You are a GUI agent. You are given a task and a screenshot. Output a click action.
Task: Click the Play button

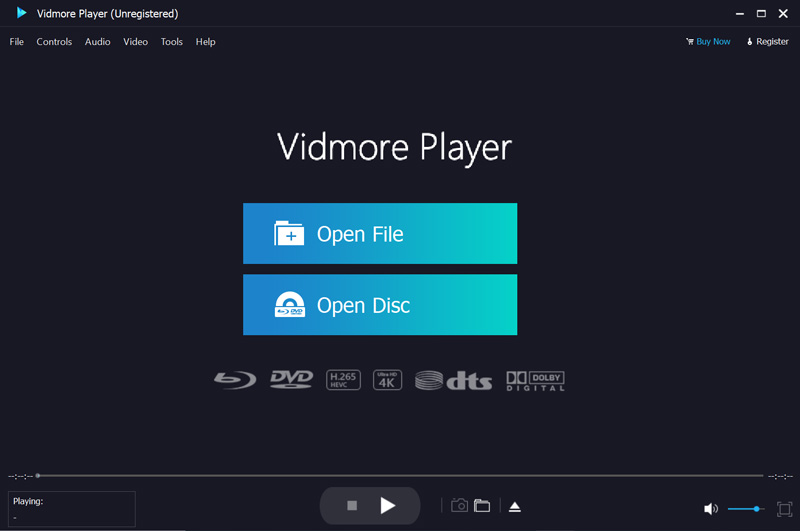pos(388,505)
